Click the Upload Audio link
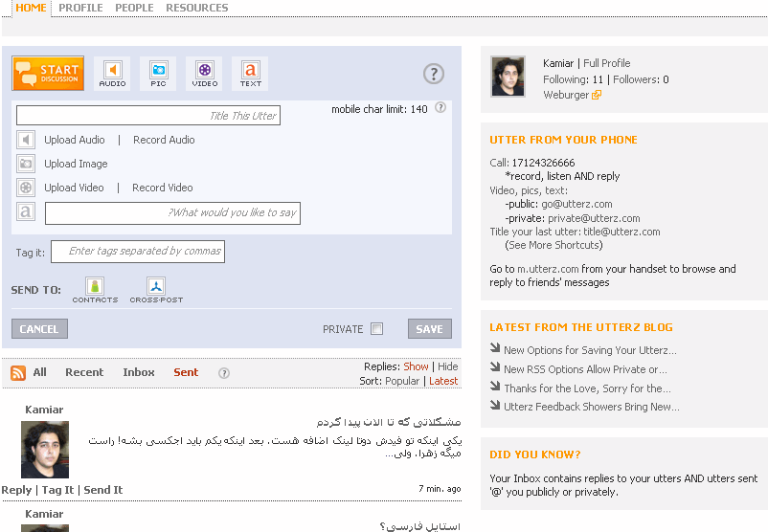Viewport: 768px width, 532px height. [75, 140]
